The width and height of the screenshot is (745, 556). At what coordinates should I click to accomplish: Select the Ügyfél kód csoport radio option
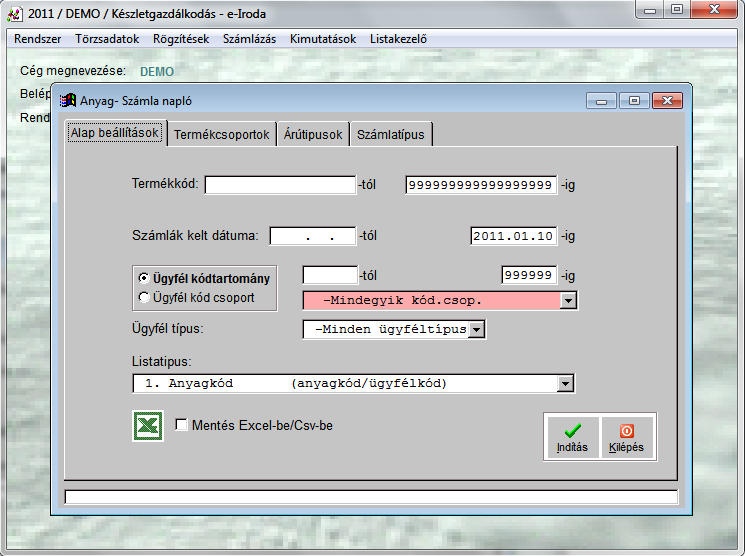pyautogui.click(x=144, y=297)
